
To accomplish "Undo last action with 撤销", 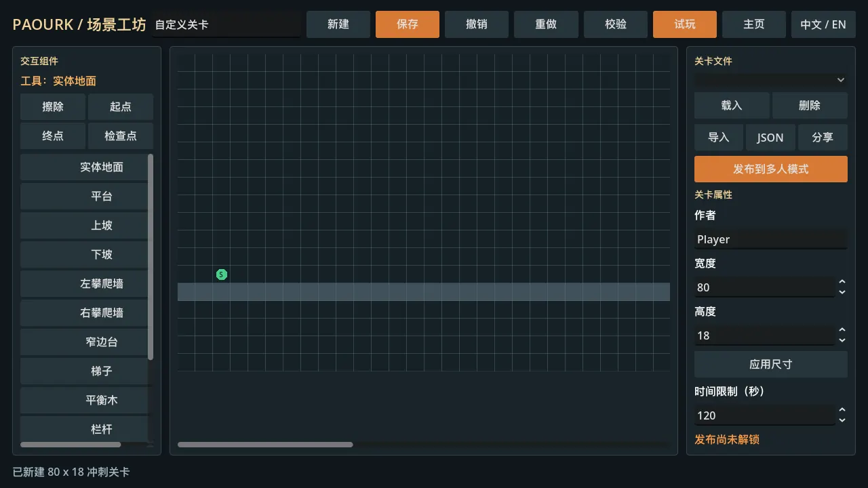I will click(477, 24).
